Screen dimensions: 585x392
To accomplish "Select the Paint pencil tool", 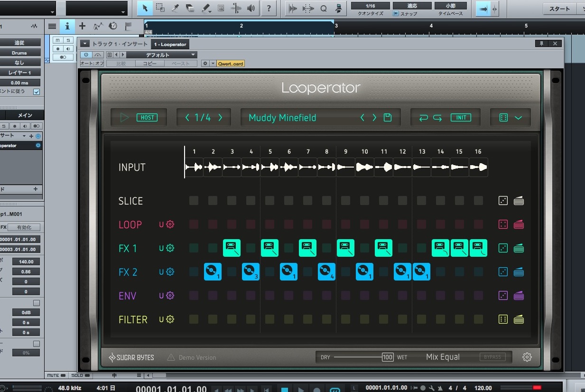I will 205,8.
